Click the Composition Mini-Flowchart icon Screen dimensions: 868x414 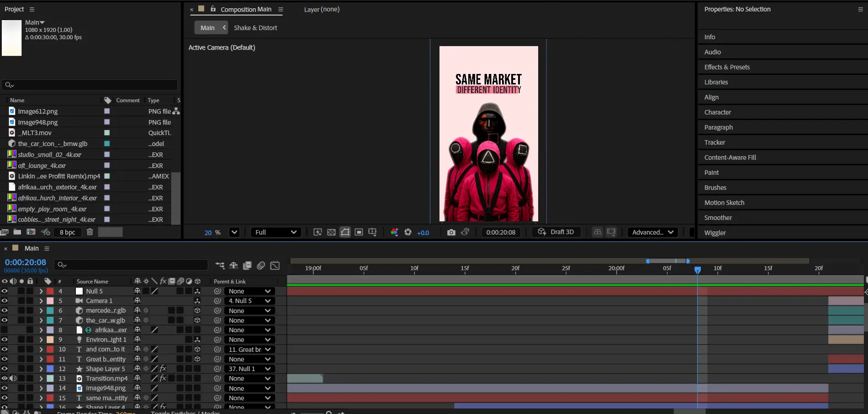pos(220,265)
